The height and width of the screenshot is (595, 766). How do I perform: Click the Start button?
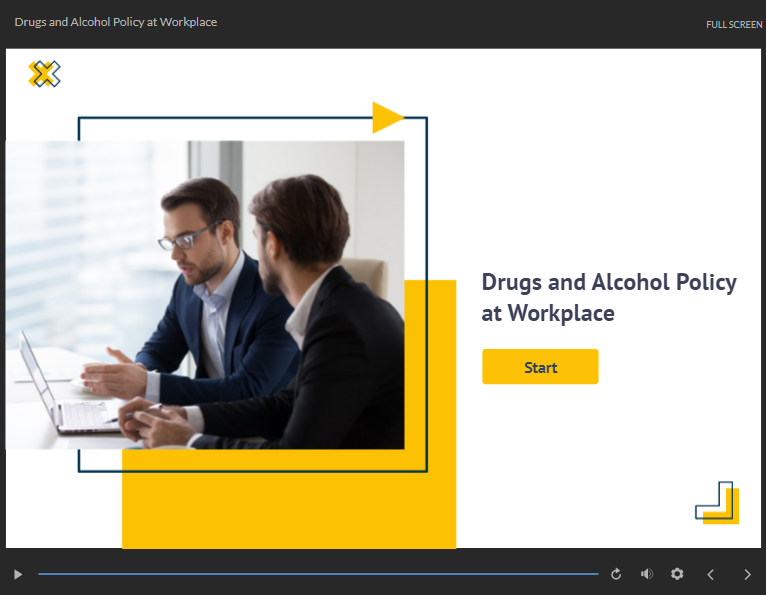coord(540,366)
